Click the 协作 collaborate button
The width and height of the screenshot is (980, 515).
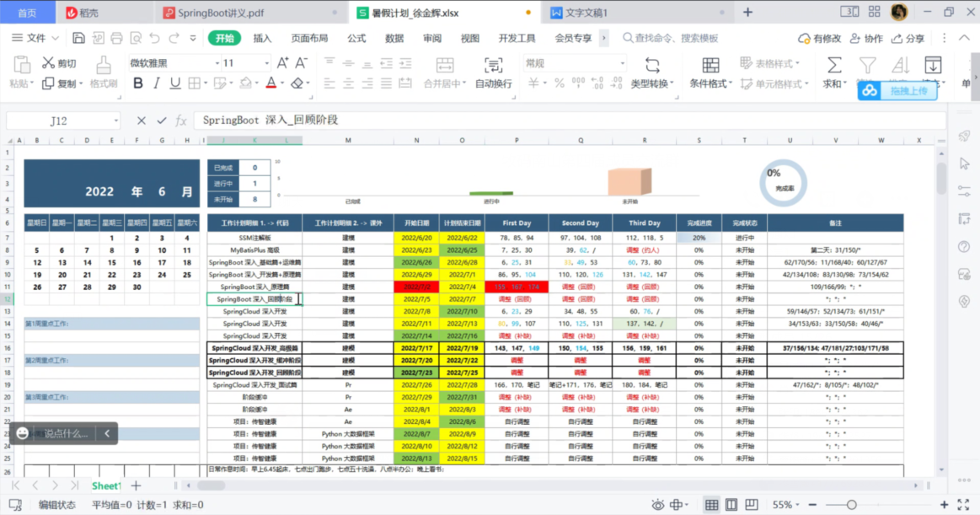(866, 38)
